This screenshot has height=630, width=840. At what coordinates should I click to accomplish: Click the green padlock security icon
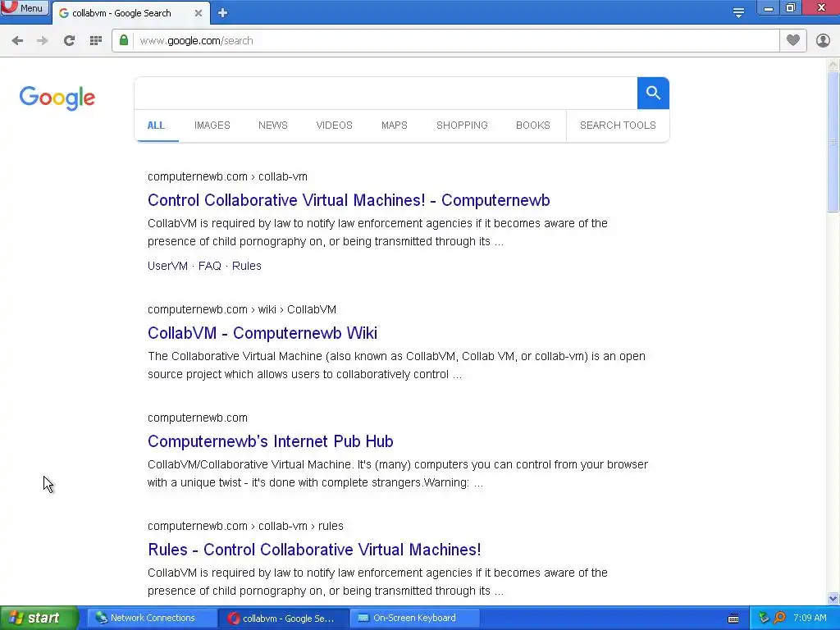click(x=124, y=40)
